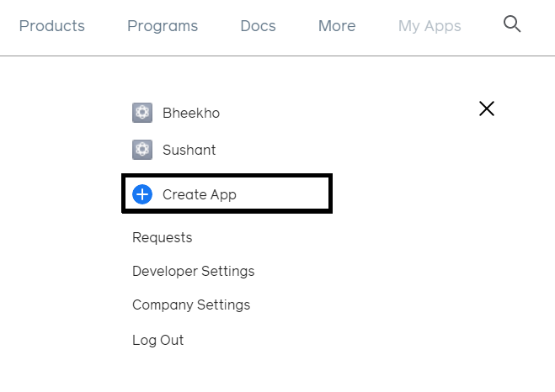Click the blue plus icon for Create App
Viewport: 555px width, 392px height.
pos(142,194)
